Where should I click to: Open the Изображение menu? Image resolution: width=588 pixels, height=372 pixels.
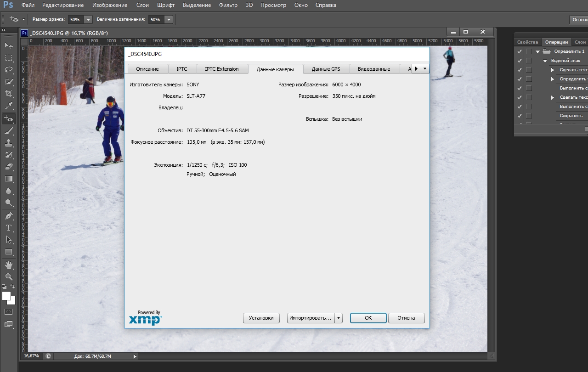click(110, 5)
